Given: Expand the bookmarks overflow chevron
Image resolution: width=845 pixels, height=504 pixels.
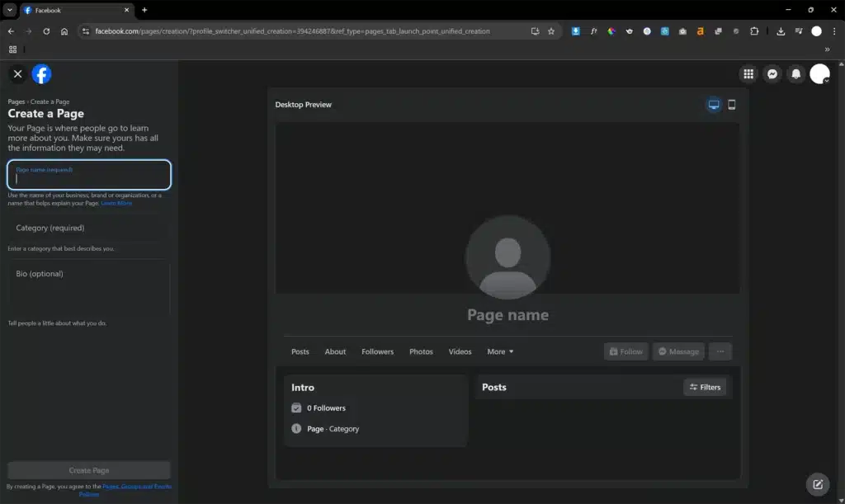Looking at the screenshot, I should (x=827, y=49).
